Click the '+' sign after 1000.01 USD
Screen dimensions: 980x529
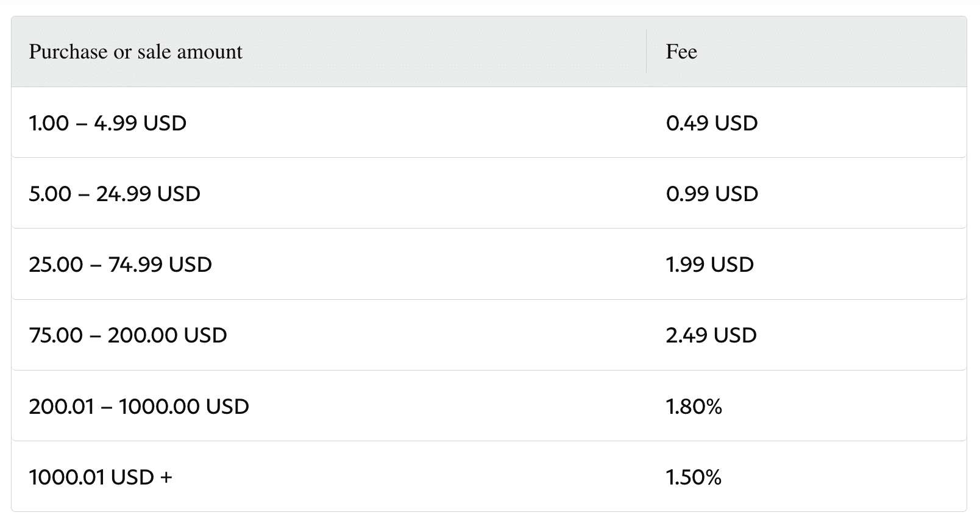[x=166, y=477]
